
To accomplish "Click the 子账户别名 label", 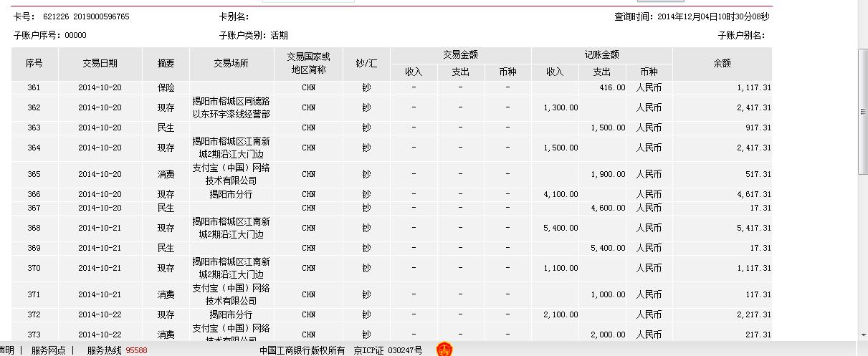I will (x=742, y=35).
